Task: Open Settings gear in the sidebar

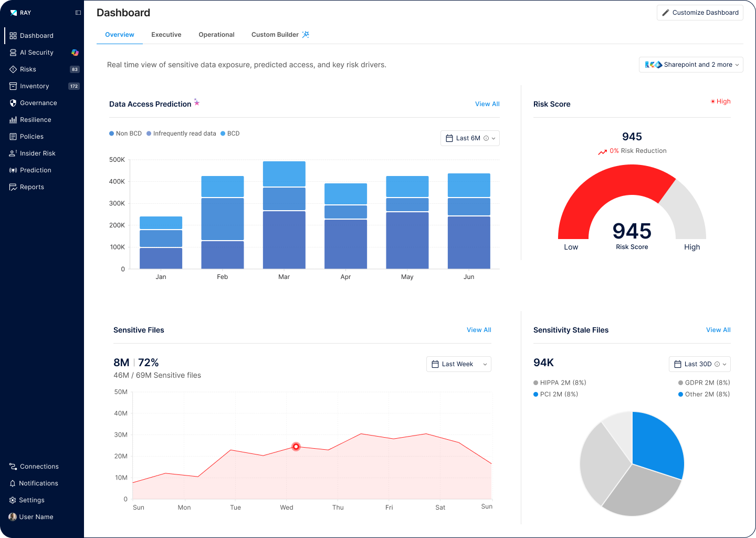Action: coord(13,500)
